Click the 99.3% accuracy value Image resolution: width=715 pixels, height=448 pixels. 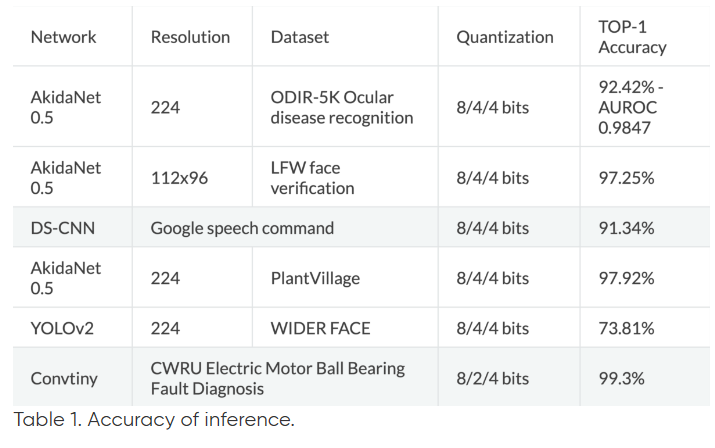pyautogui.click(x=621, y=378)
